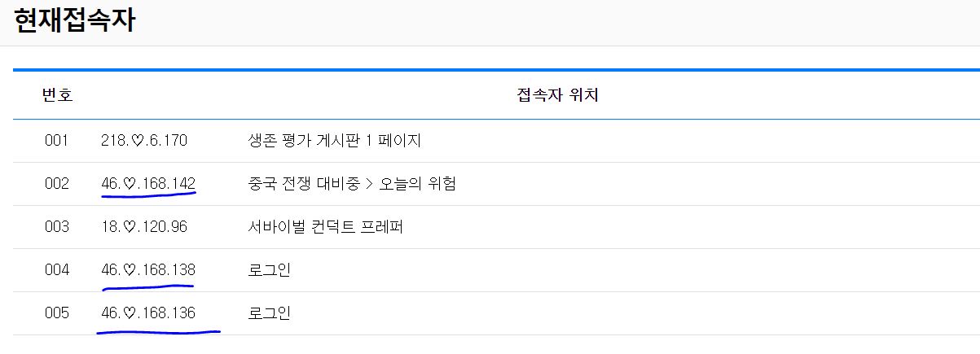This screenshot has height=354, width=980.
Task: Select row number 001
Action: pyautogui.click(x=57, y=141)
